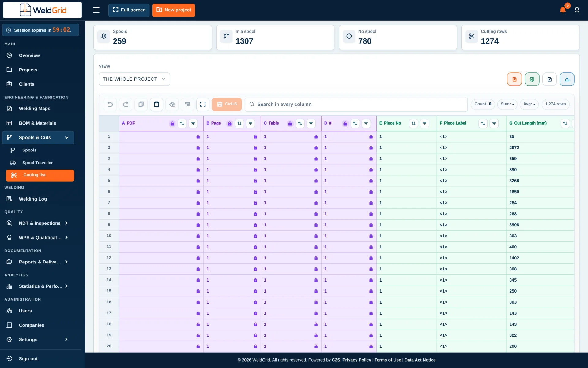Click the Full screen button
588x368 pixels.
pyautogui.click(x=129, y=10)
